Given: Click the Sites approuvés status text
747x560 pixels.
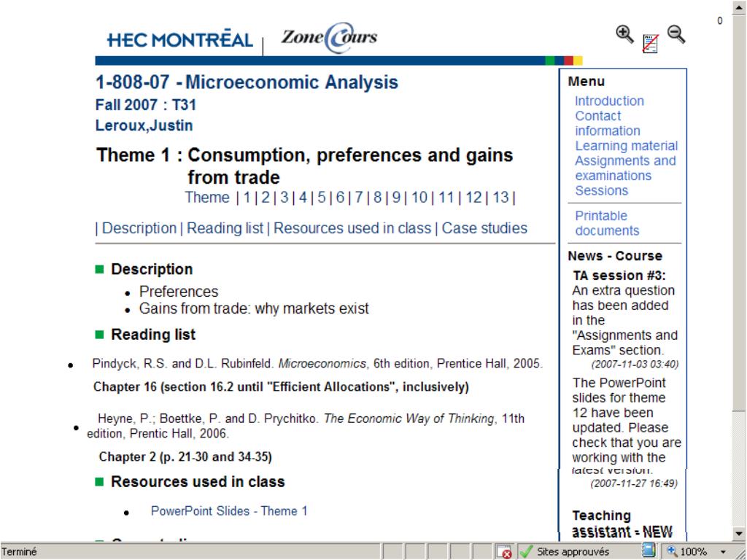Looking at the screenshot, I should pos(573,552).
